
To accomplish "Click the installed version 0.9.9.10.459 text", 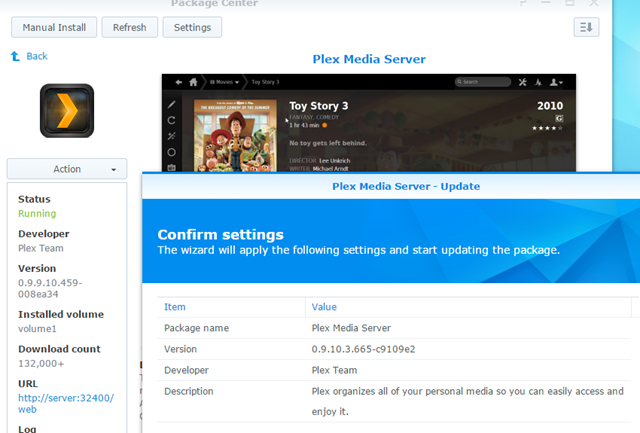I will (50, 289).
